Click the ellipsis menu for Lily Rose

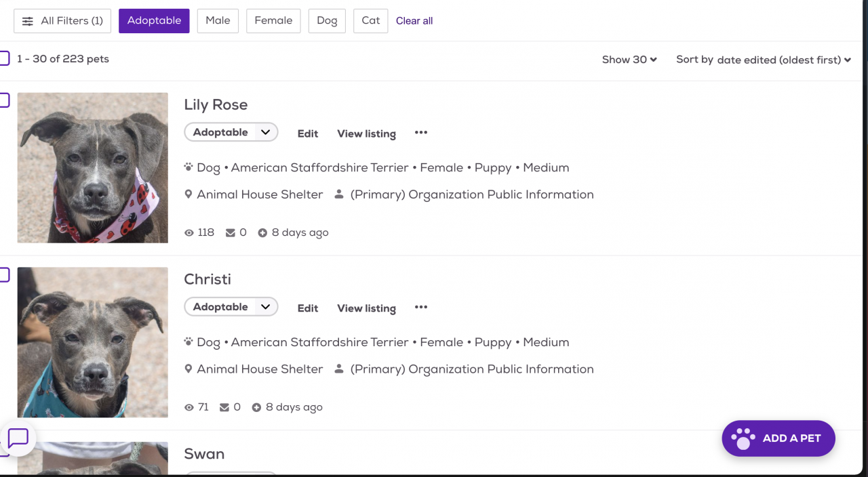(x=421, y=133)
